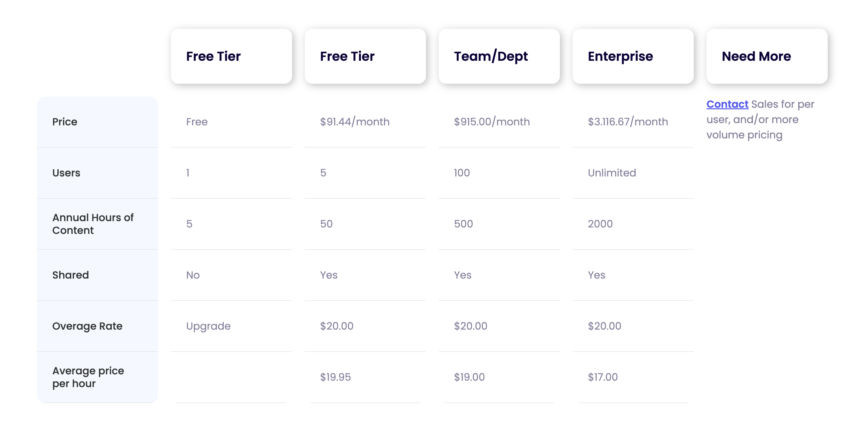Select the 2000 annual hours value
The image size is (868, 429).
[x=600, y=224]
